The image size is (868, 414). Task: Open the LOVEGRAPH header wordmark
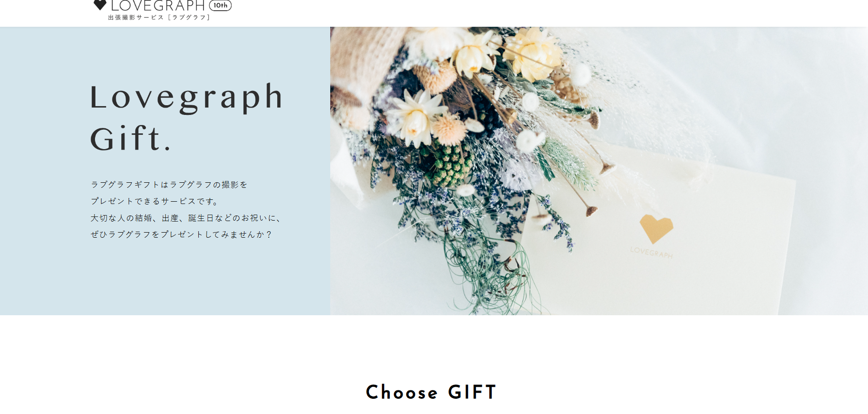[x=158, y=6]
